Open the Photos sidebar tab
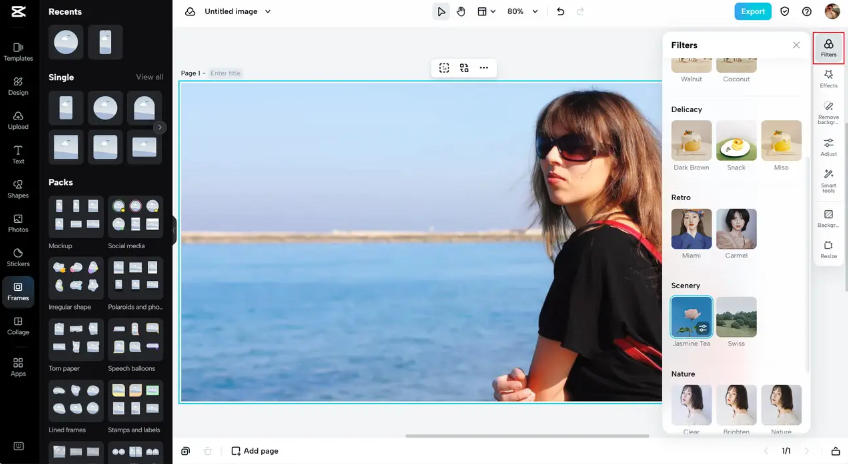This screenshot has width=848, height=464. (18, 223)
